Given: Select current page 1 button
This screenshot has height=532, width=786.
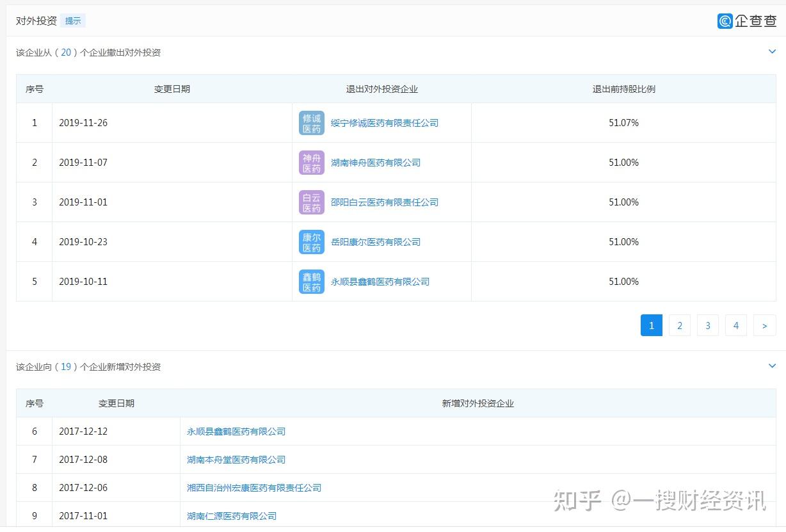Looking at the screenshot, I should [x=652, y=326].
